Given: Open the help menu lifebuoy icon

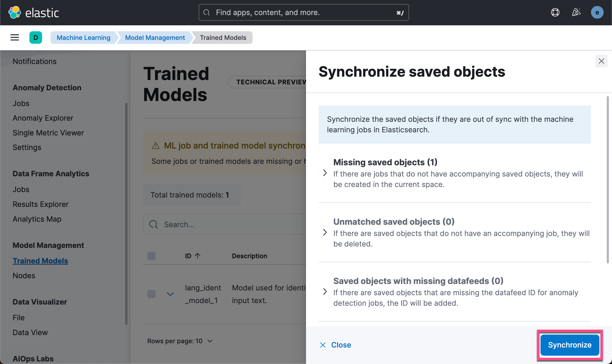Looking at the screenshot, I should click(x=555, y=12).
